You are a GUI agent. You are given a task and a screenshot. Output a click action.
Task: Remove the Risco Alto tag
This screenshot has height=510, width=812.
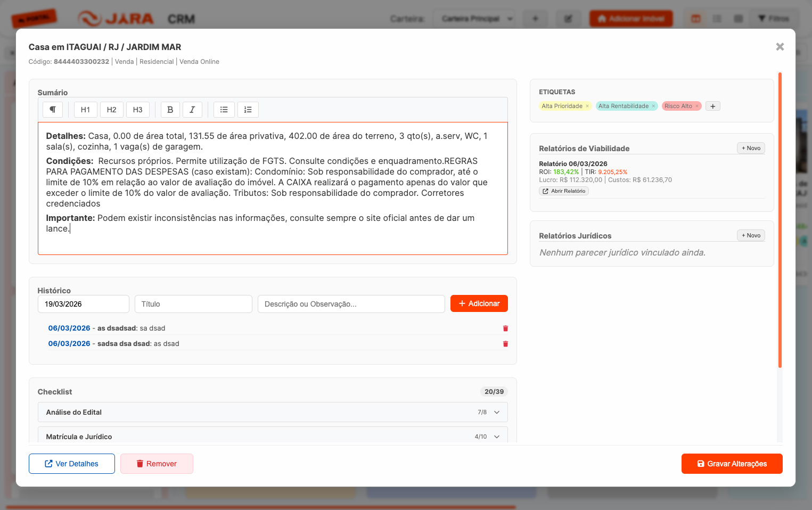tap(696, 106)
